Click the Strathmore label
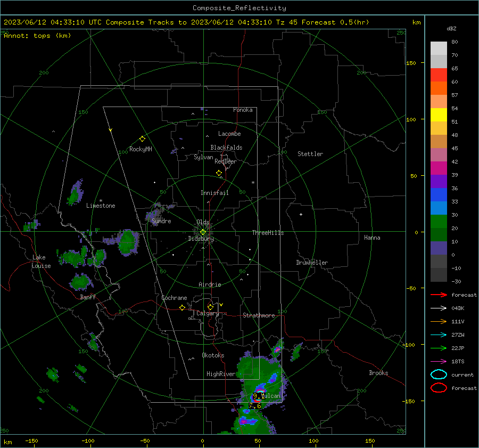 (259, 315)
